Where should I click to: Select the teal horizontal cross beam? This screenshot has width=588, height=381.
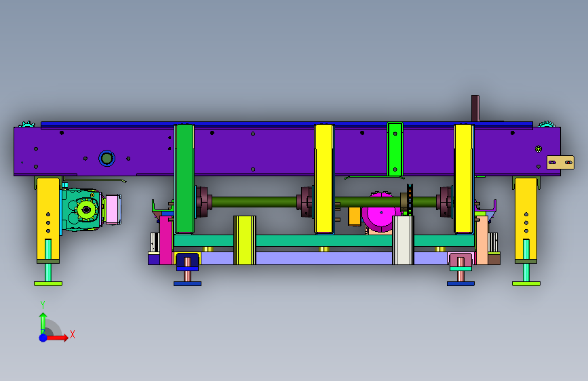[324, 241]
